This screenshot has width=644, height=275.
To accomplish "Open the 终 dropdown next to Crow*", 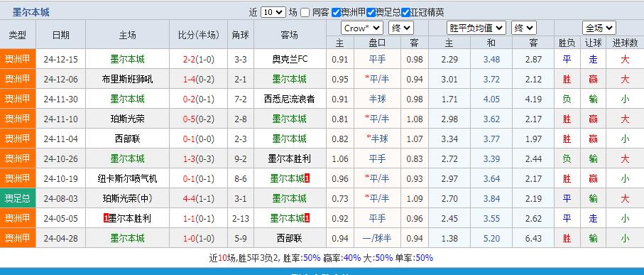I will click(x=401, y=28).
